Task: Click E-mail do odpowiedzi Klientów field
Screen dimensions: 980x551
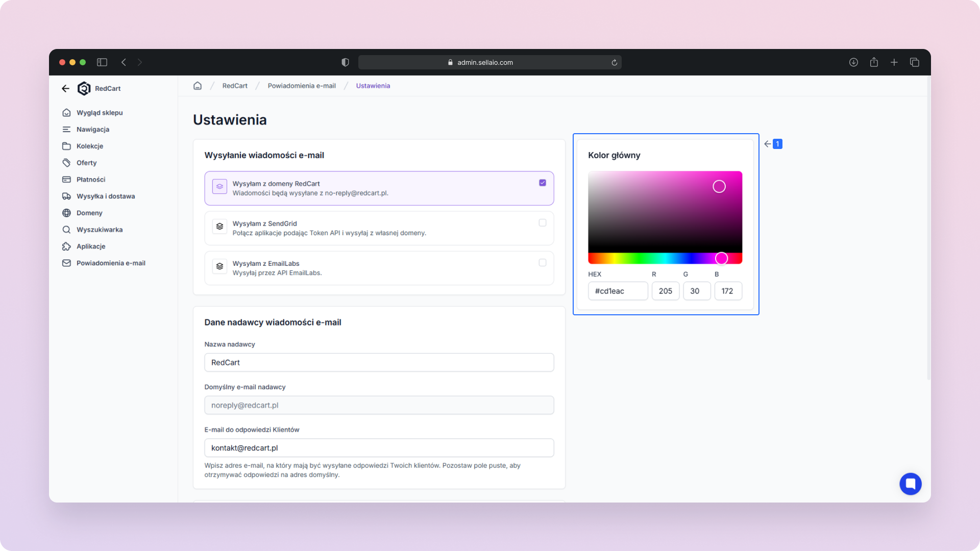Action: (379, 448)
